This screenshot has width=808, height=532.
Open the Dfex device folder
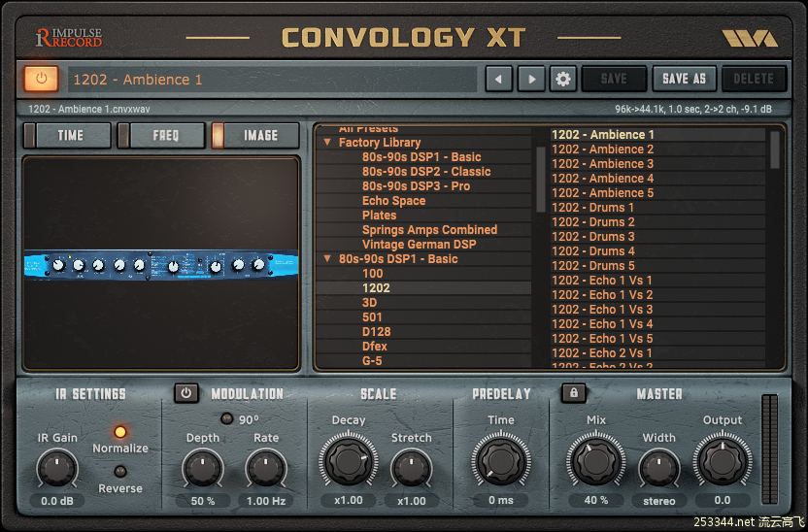point(375,346)
